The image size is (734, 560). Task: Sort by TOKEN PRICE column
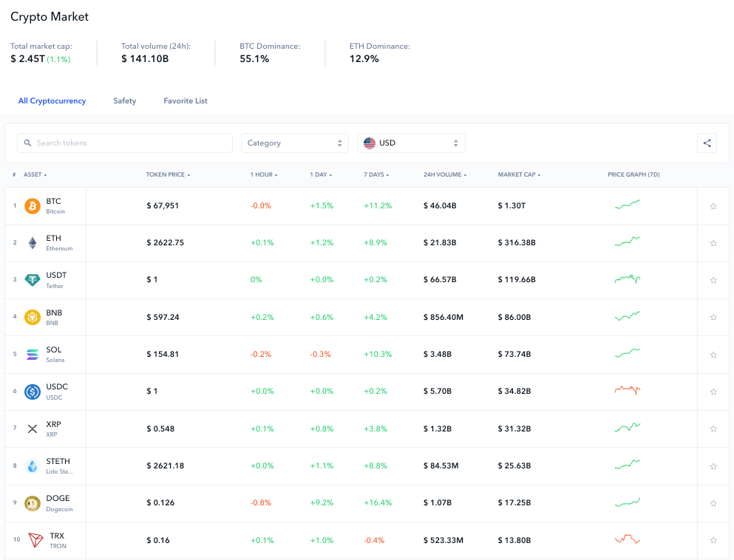168,174
